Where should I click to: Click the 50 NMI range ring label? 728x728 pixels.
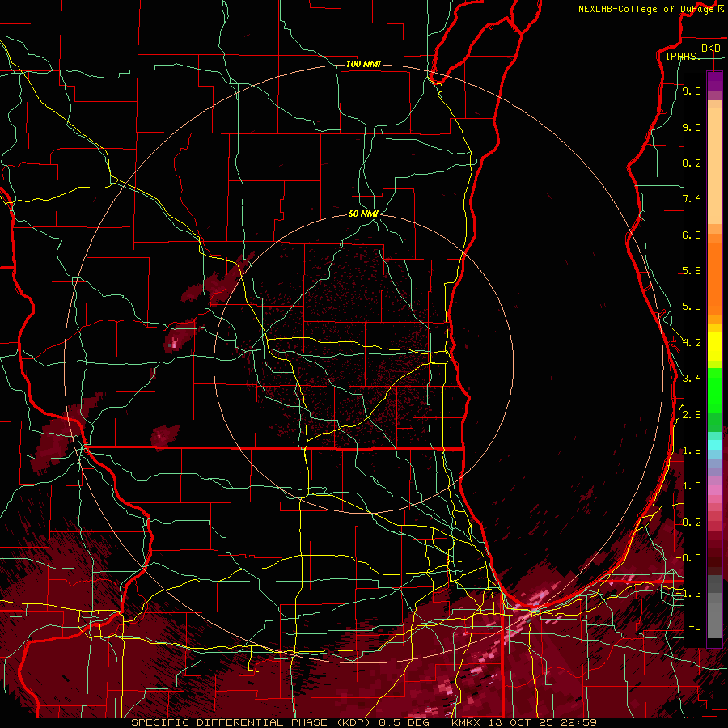363,214
